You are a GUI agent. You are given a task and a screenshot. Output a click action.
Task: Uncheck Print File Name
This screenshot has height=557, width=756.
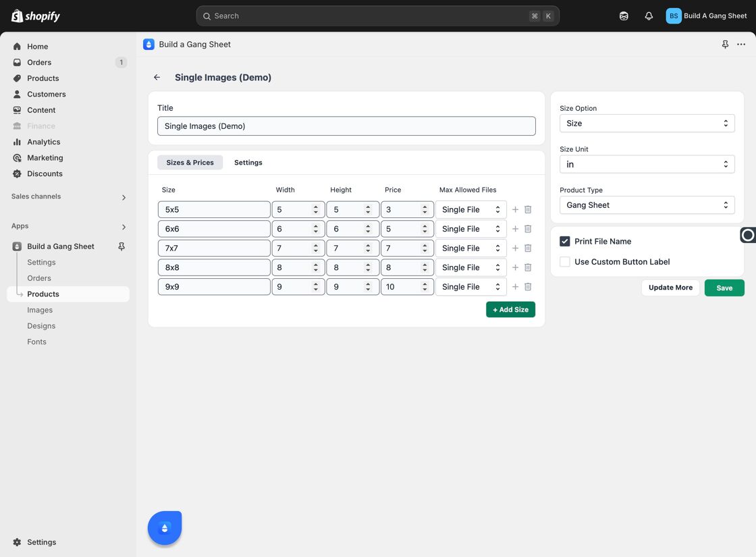[564, 241]
